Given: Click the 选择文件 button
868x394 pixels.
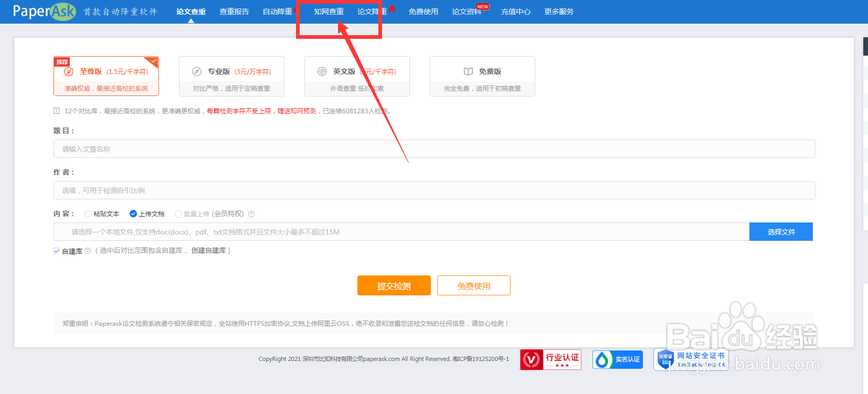Looking at the screenshot, I should (781, 231).
